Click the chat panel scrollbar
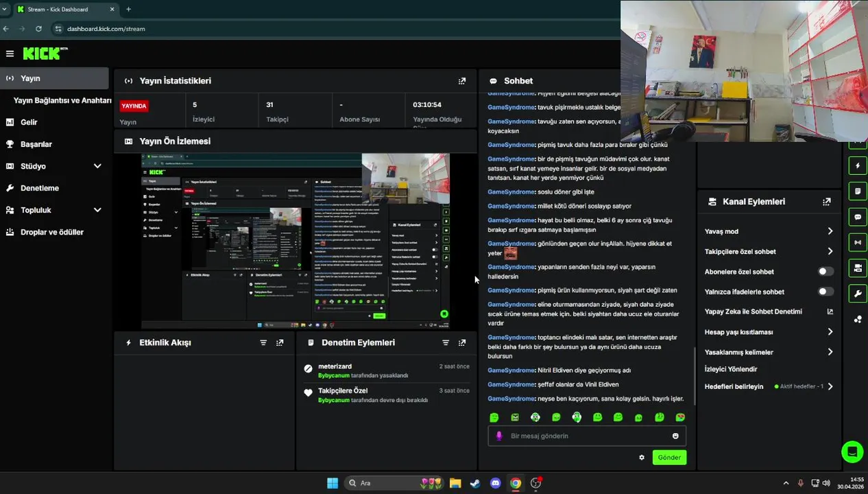Image resolution: width=868 pixels, height=494 pixels. 695,377
